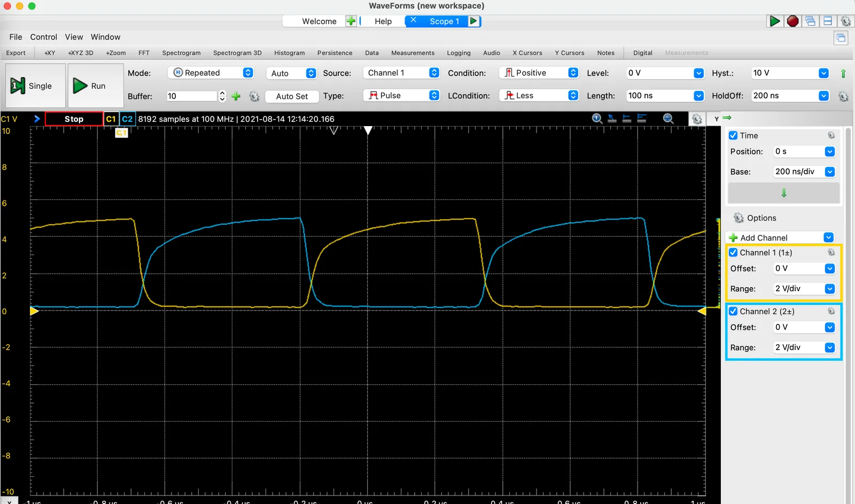Click the Run button
Viewport: 855px width, 504px height.
pos(96,86)
